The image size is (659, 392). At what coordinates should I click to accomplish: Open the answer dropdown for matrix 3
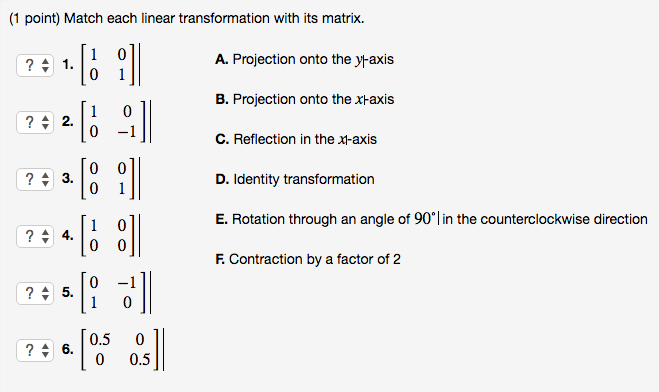35,179
